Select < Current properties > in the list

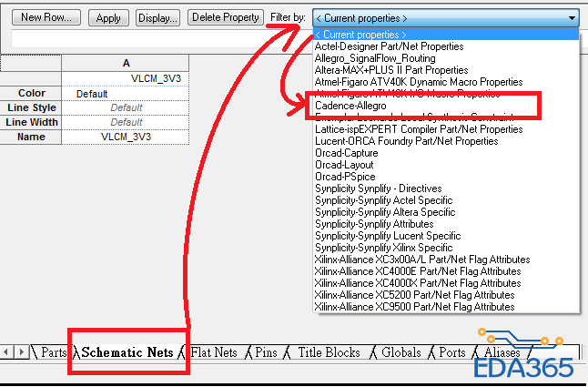click(446, 35)
